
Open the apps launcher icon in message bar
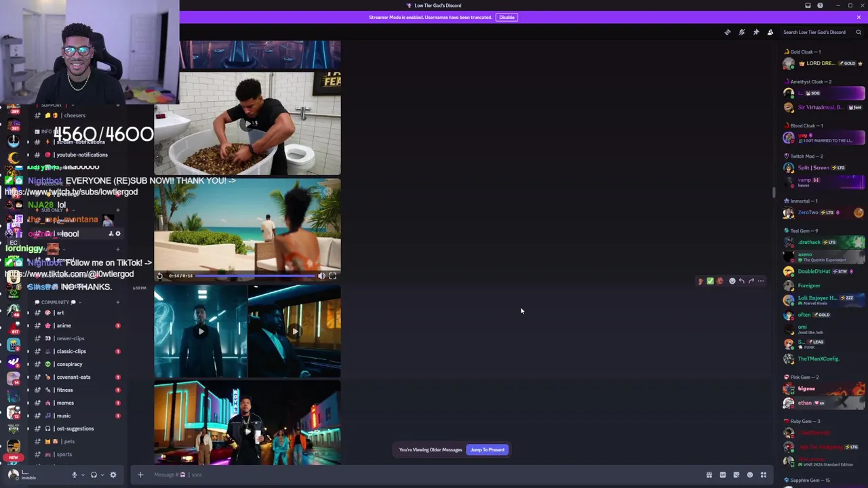pos(764,474)
